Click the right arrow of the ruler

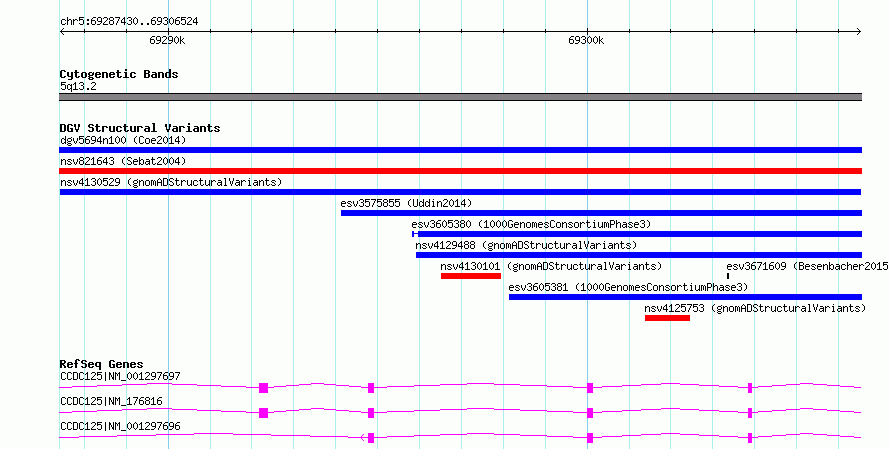859,32
